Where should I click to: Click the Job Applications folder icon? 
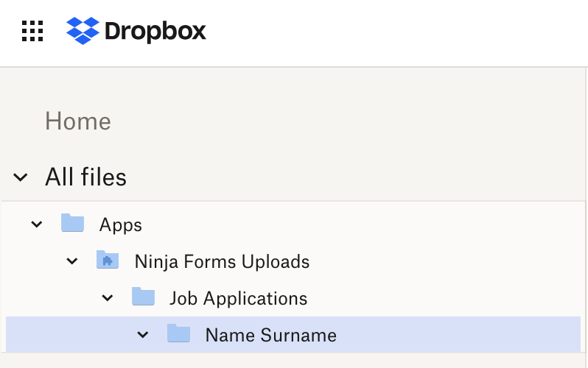point(143,296)
